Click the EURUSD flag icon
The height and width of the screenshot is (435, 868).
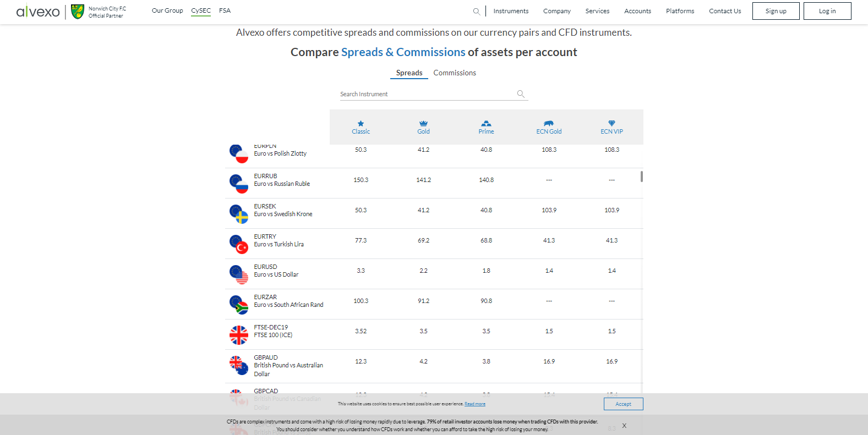pos(239,274)
